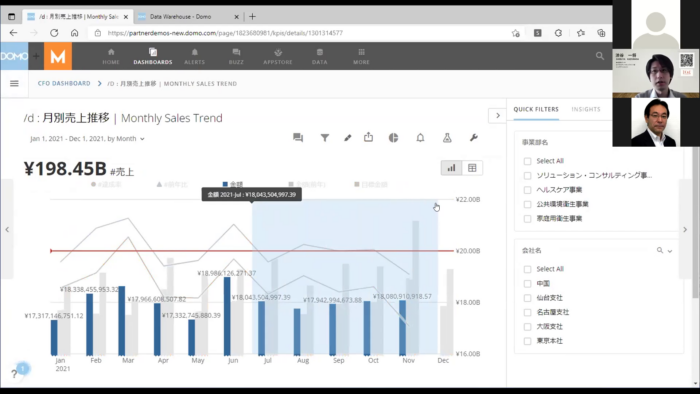Search within 会社名 filter
This screenshot has width=700, height=394.
659,250
